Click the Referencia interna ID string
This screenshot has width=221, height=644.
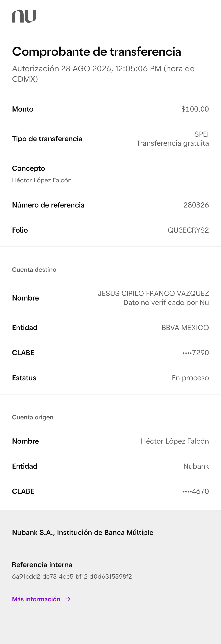pyautogui.click(x=72, y=576)
